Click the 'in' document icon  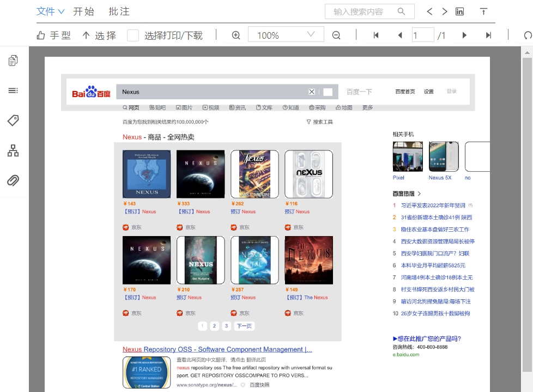(x=459, y=11)
